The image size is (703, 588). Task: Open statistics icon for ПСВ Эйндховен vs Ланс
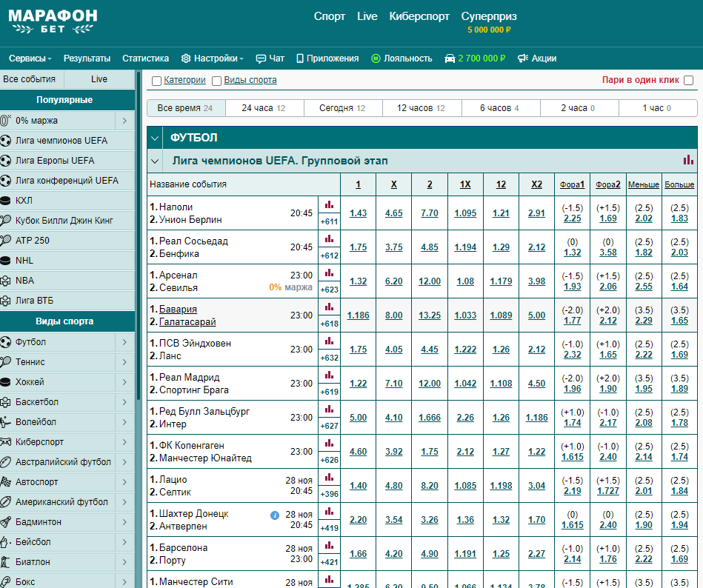click(x=329, y=341)
